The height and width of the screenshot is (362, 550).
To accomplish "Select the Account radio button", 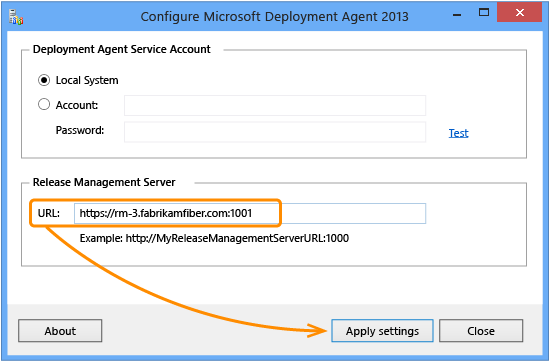I will 44,105.
